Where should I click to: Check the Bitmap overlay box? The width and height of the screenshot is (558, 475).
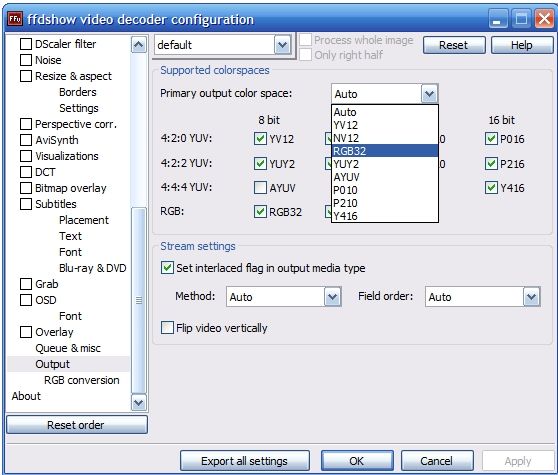(26, 188)
